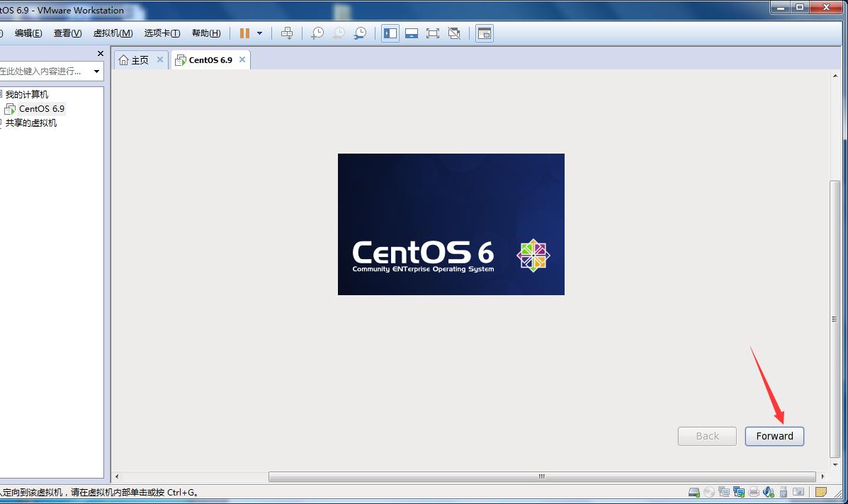Image resolution: width=848 pixels, height=504 pixels.
Task: Click the scroll-left arrow of the VM view
Action: 117,476
